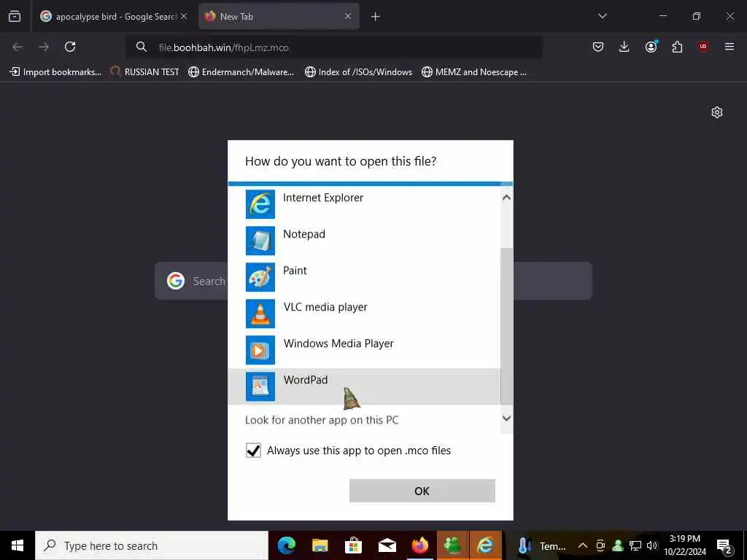Close the New Tab tab
The height and width of the screenshot is (560, 747).
coord(348,16)
